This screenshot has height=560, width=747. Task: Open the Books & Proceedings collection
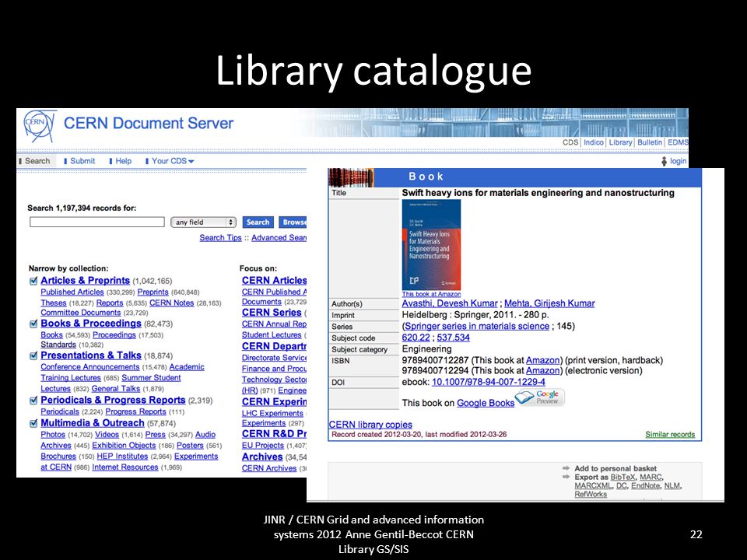(x=91, y=324)
